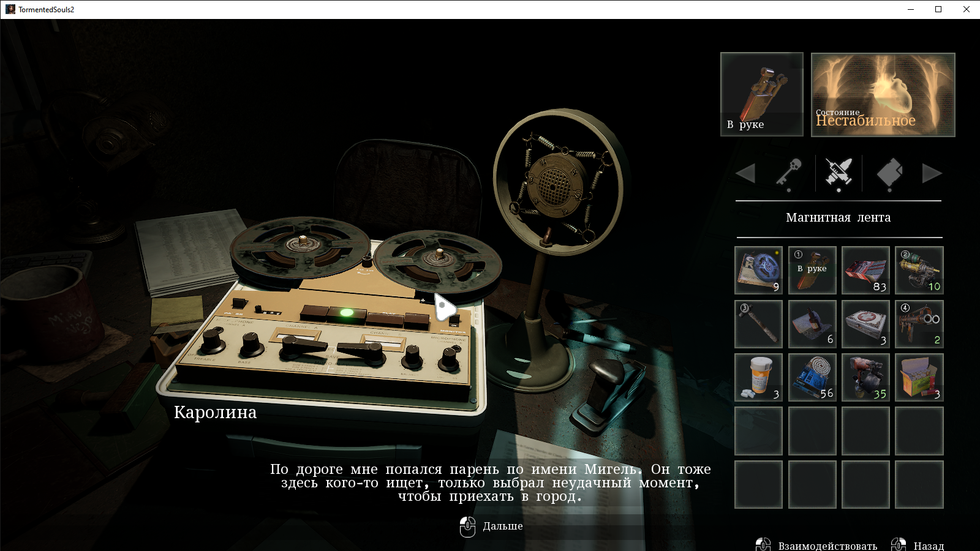This screenshot has height=551, width=980.
Task: Click the mouse icon beside 'Дальше'
Action: (x=467, y=527)
